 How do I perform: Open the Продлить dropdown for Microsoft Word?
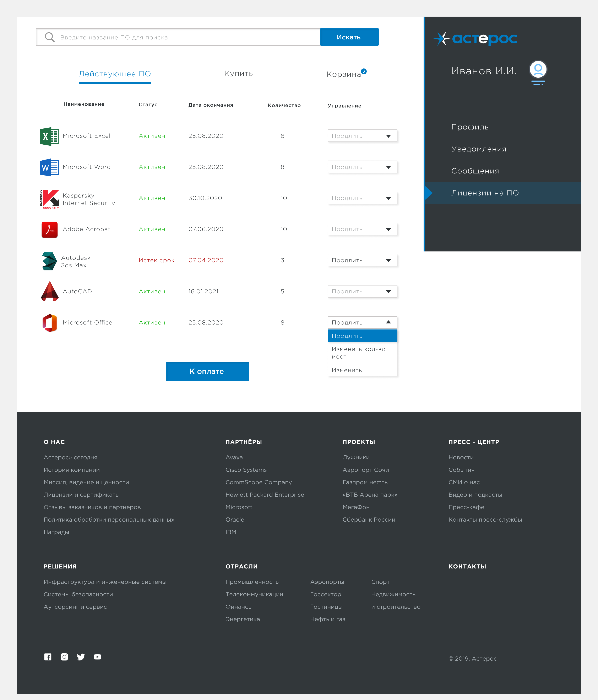(362, 167)
